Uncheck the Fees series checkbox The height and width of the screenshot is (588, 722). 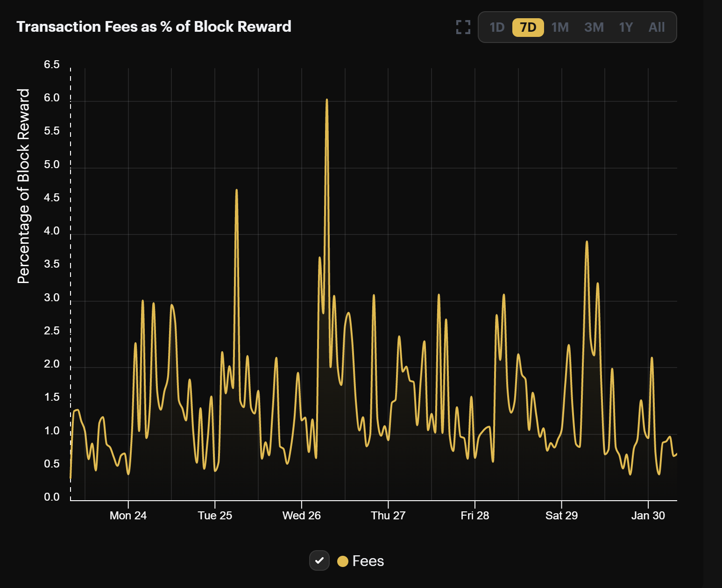tap(319, 560)
